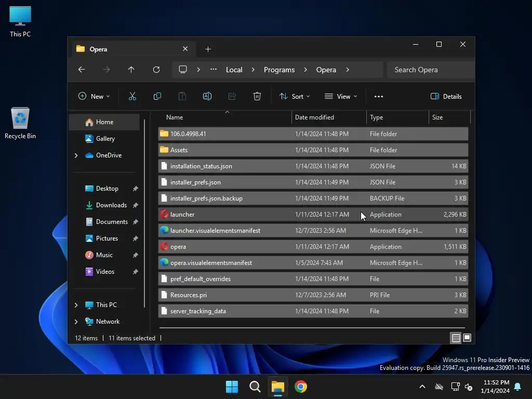532x399 pixels.
Task: Click the network tray icon
Action: point(455,387)
